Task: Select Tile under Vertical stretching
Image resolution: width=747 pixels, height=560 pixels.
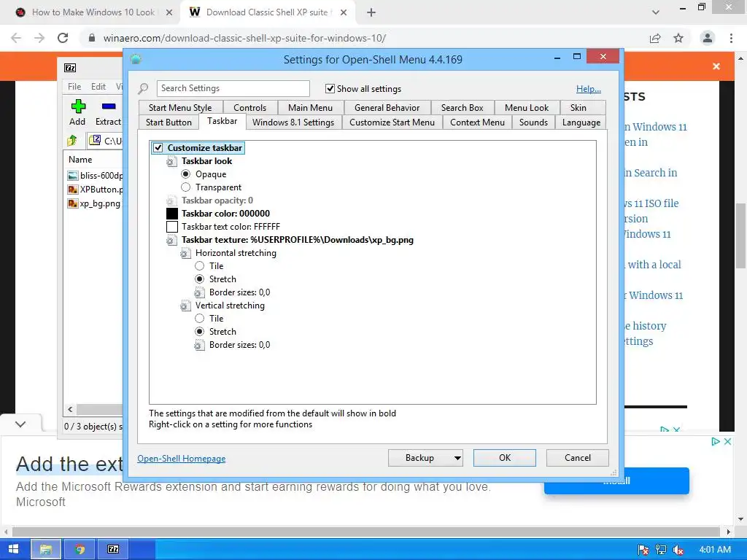Action: click(200, 319)
